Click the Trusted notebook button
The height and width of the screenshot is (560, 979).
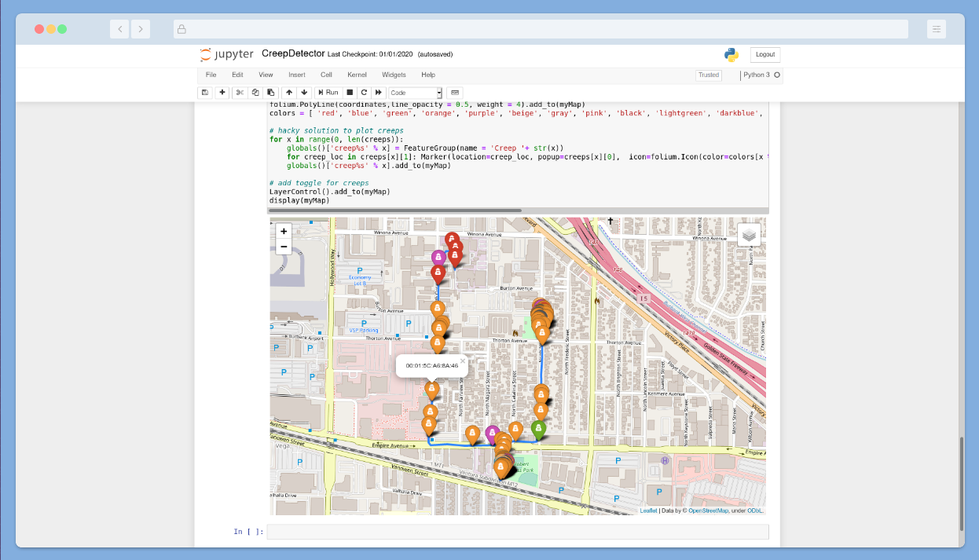pyautogui.click(x=708, y=75)
